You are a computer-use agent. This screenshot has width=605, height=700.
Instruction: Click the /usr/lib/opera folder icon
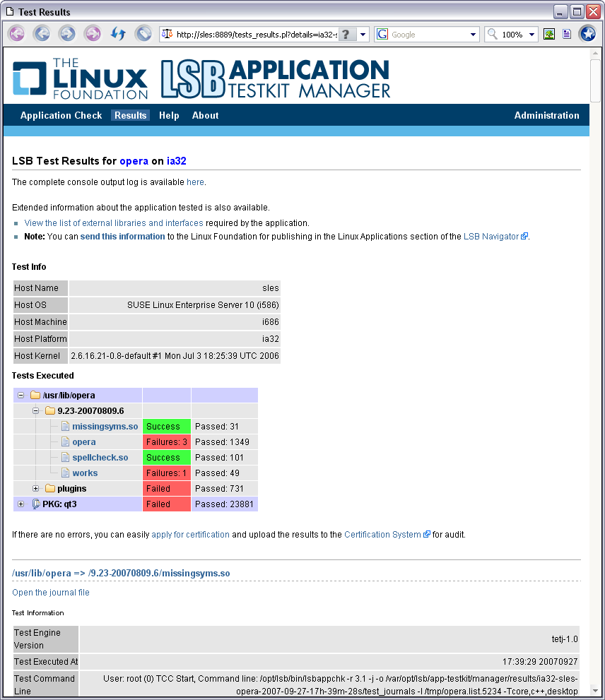(35, 395)
